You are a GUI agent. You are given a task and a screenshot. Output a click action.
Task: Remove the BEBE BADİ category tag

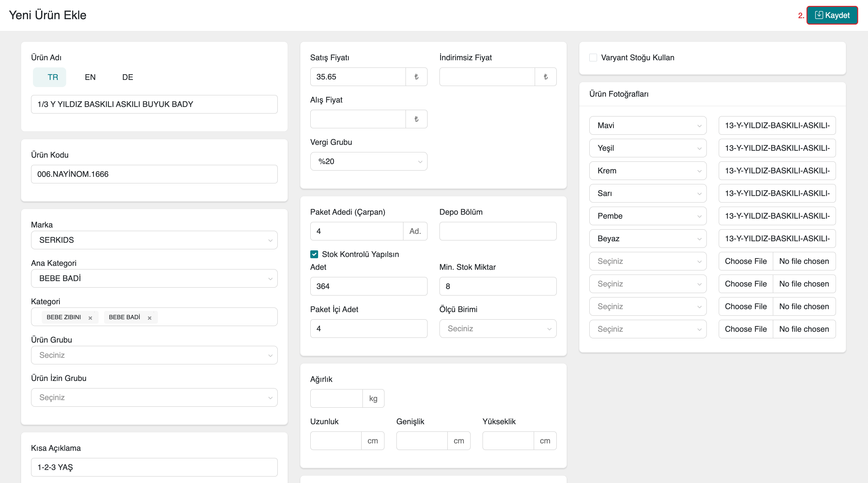pos(150,318)
